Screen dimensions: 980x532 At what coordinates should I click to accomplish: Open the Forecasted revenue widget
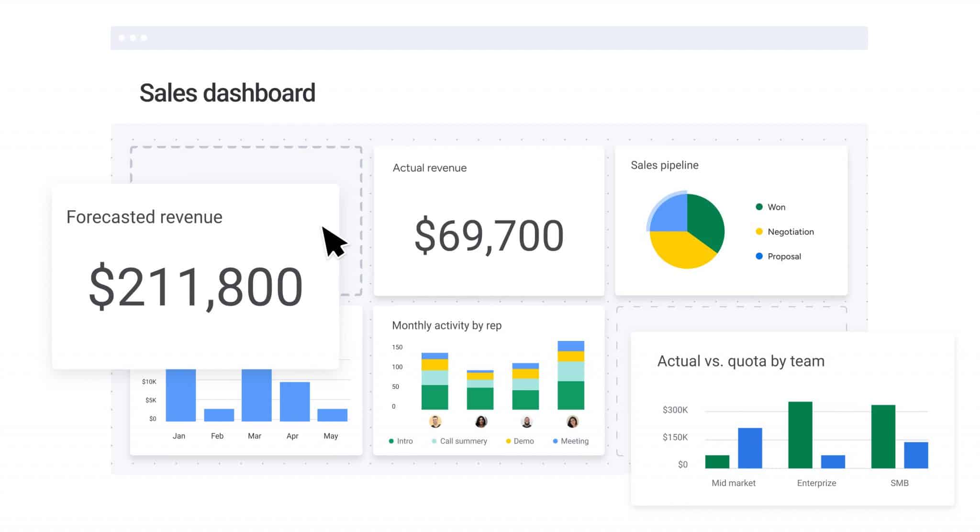[194, 275]
